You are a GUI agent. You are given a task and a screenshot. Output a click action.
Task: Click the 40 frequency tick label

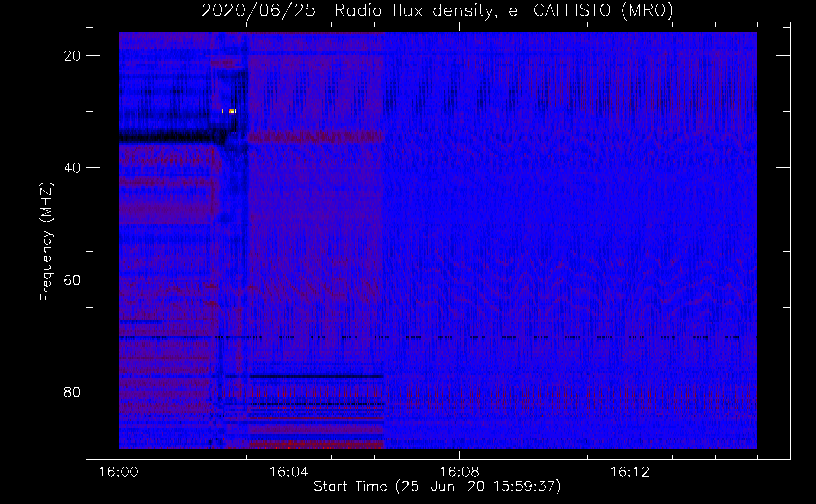pyautogui.click(x=72, y=168)
